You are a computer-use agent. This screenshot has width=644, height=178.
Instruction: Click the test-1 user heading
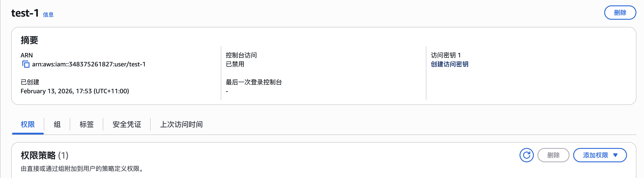[25, 13]
